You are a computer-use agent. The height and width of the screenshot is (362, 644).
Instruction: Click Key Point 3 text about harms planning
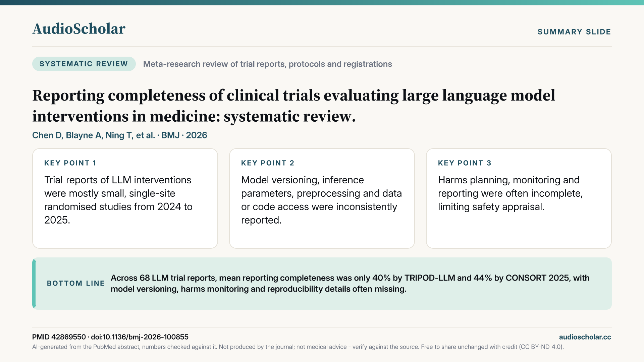click(x=511, y=193)
